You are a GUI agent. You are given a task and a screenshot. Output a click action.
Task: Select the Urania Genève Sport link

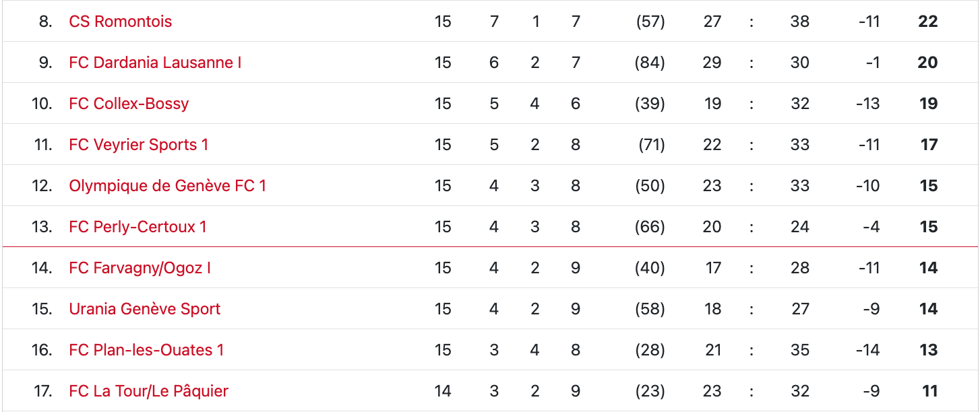144,309
